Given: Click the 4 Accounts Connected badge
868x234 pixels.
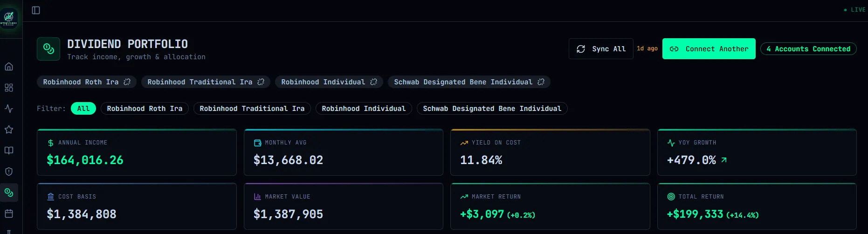Looking at the screenshot, I should [808, 49].
